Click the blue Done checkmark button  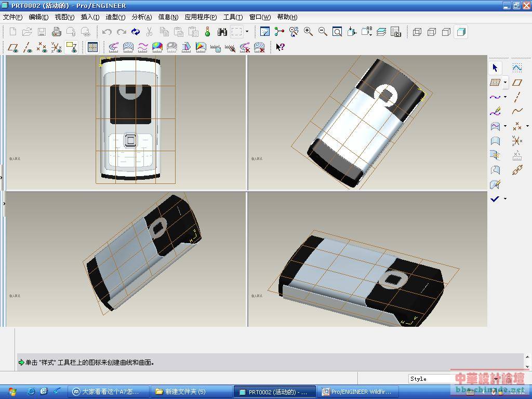[495, 199]
